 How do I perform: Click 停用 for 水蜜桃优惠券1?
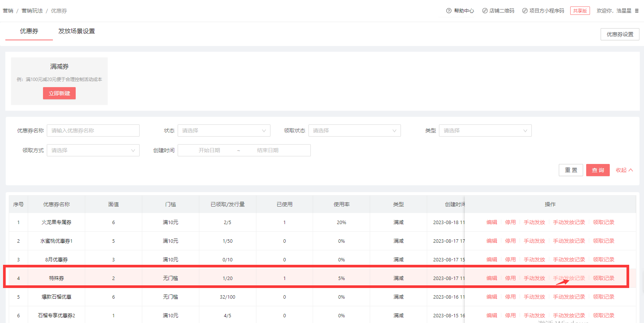[x=510, y=241]
